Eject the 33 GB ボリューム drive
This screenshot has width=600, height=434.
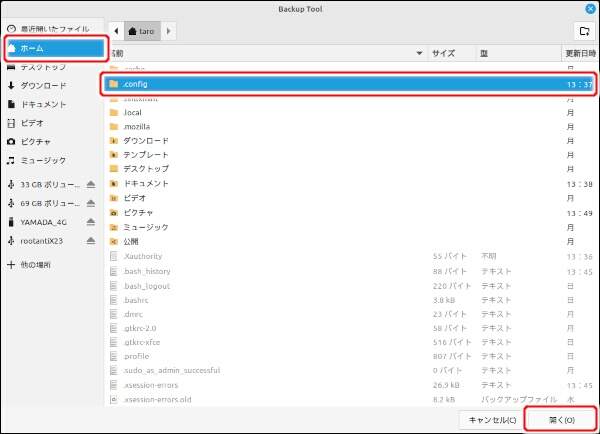point(91,184)
